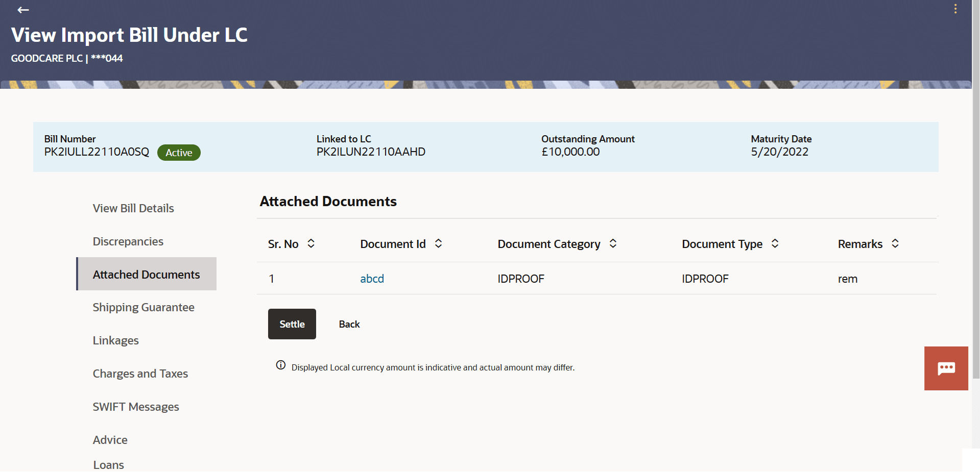Open the Discrepancies section

tap(128, 241)
